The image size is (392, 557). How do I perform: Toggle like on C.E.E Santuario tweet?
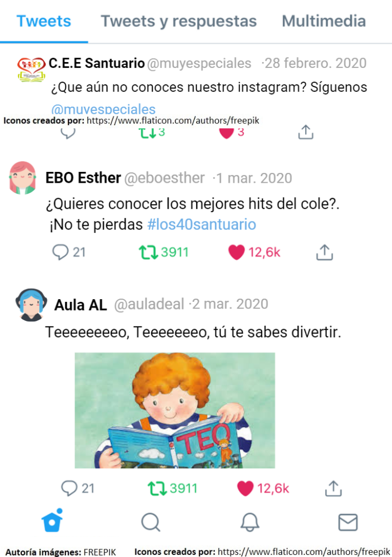(x=227, y=133)
